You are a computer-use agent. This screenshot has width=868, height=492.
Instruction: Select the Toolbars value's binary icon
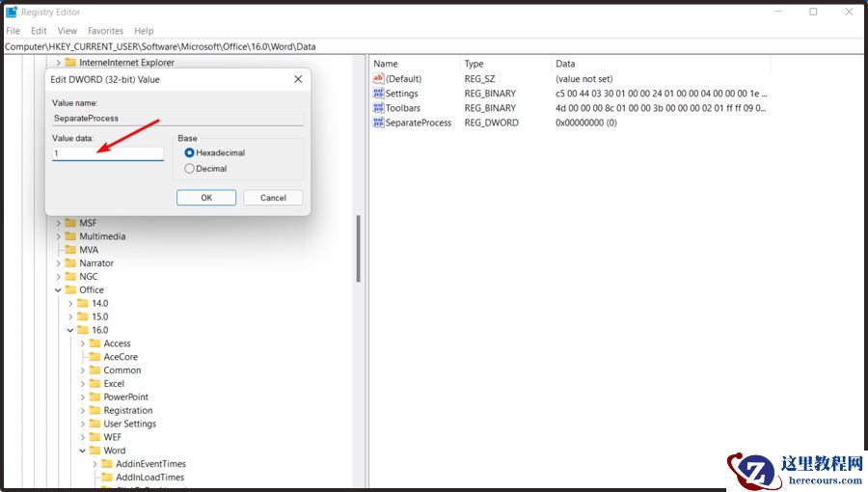378,107
